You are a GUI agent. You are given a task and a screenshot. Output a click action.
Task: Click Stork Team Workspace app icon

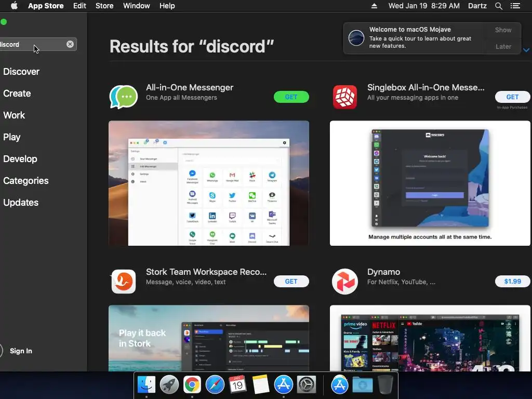coord(124,281)
